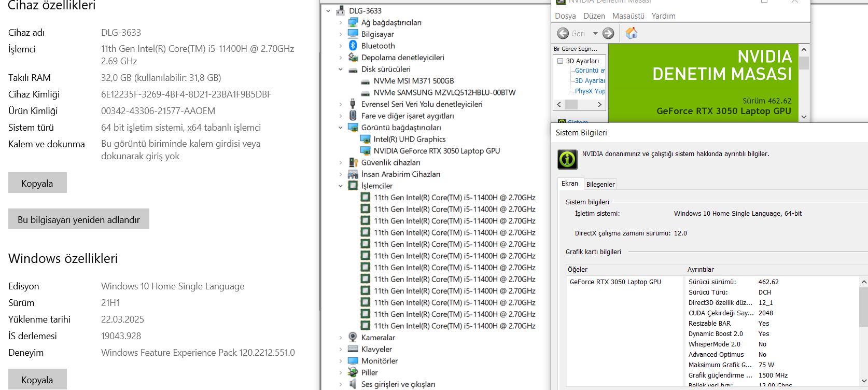868x390 pixels.
Task: Expand the Bluetooth node chevron
Action: [x=341, y=46]
